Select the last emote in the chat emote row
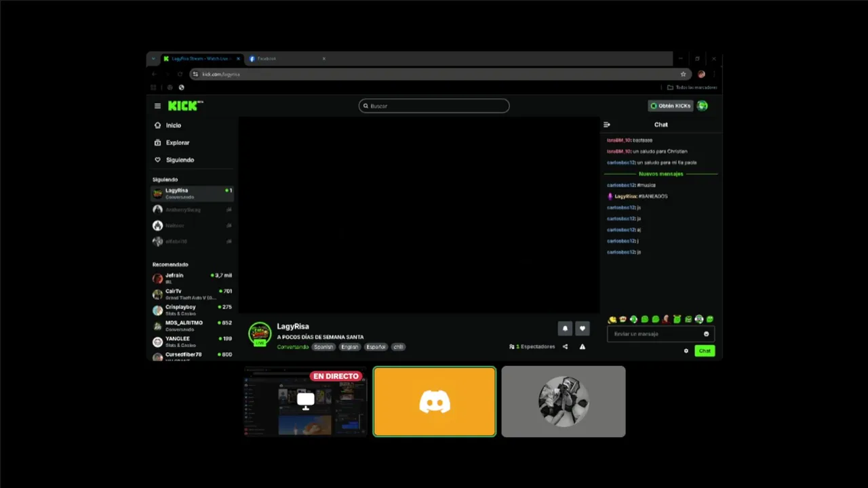The width and height of the screenshot is (868, 488). 710,319
